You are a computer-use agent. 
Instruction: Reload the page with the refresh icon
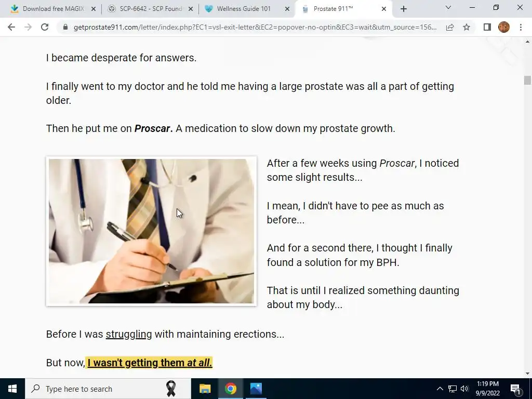point(45,27)
